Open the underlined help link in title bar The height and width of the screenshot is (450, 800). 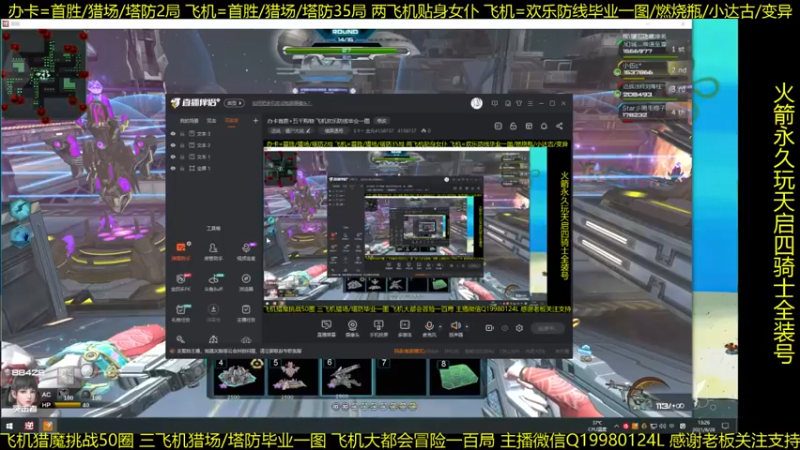(x=282, y=103)
